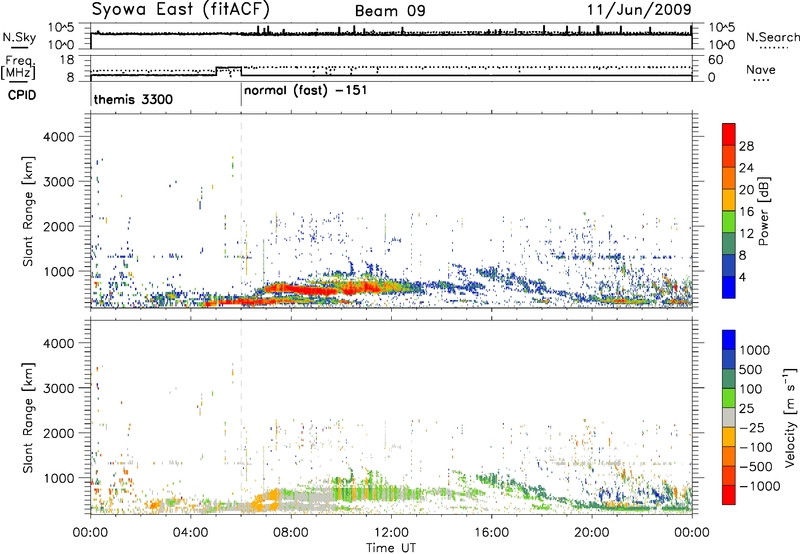Image resolution: width=800 pixels, height=554 pixels.
Task: Click the 'normal (fast) -151' CPID annotation
Action: pyautogui.click(x=305, y=91)
